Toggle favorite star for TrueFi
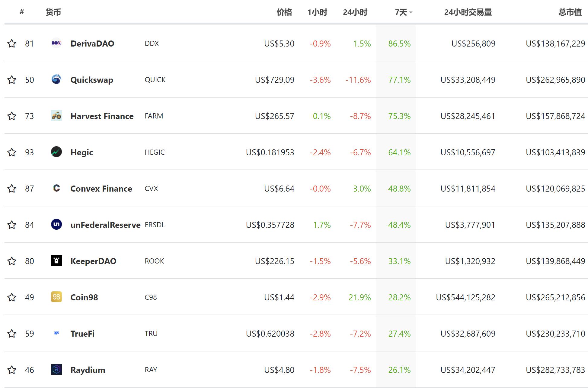Viewport: 588px width, 388px height. coord(12,334)
